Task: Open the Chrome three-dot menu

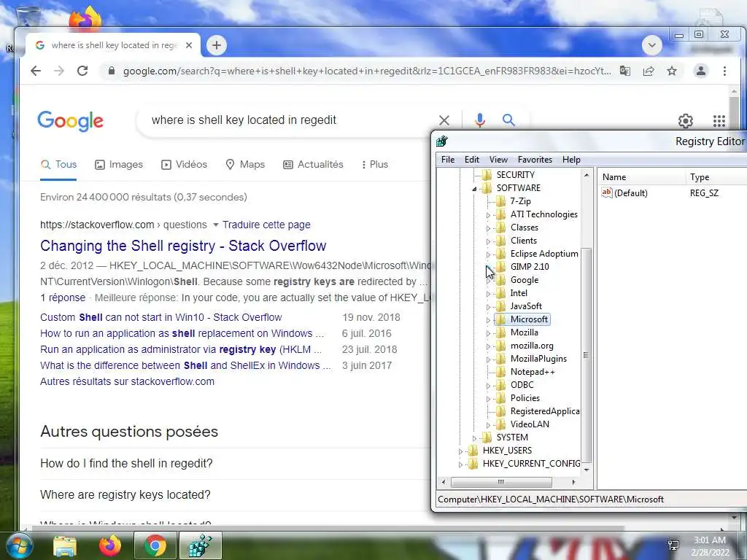Action: [724, 71]
